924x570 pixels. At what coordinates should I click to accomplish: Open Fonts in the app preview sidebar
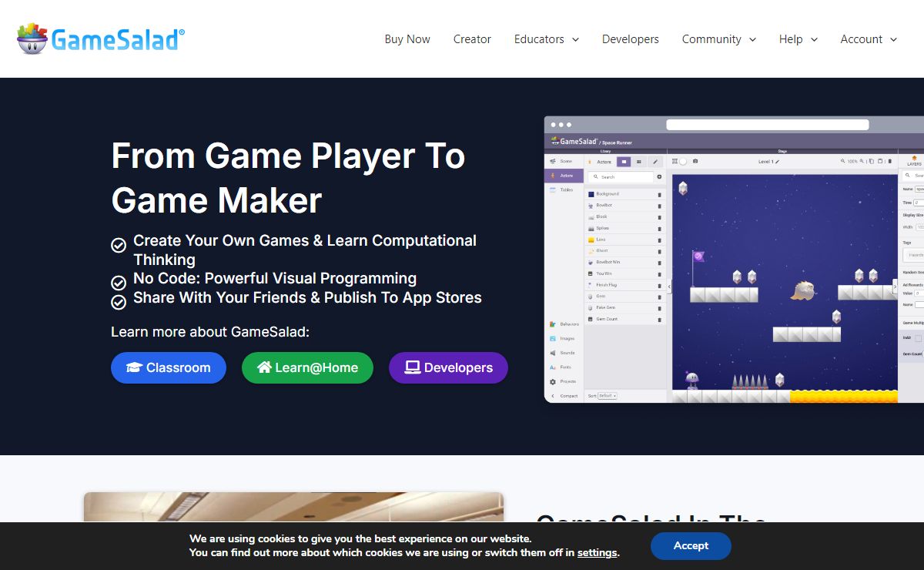tap(564, 367)
